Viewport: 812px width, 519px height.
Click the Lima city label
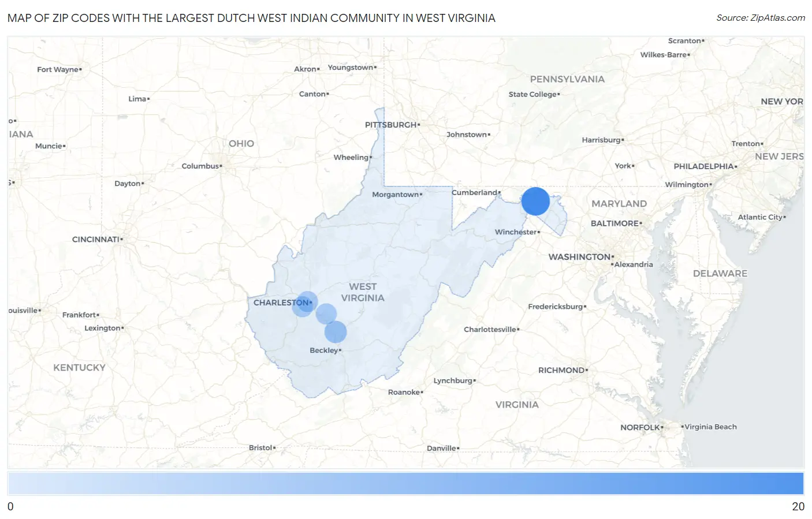tap(137, 99)
